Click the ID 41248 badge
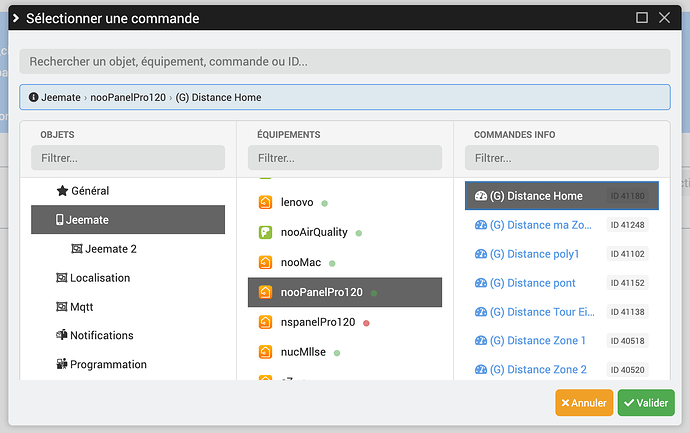This screenshot has height=433, width=690. pyautogui.click(x=628, y=225)
